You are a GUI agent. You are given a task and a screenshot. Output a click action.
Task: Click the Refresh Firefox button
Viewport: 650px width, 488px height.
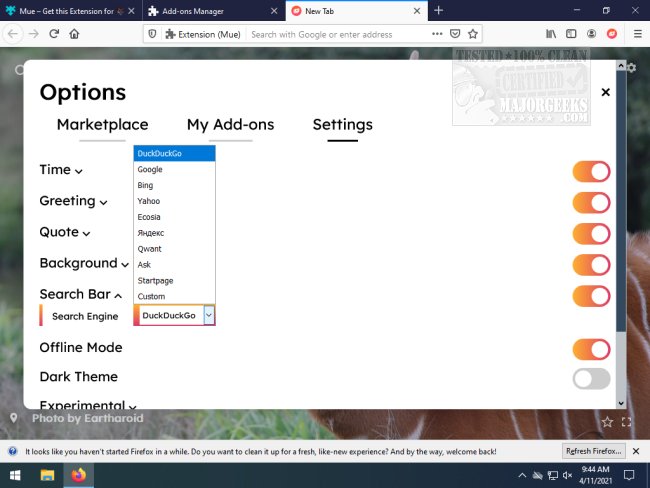pos(593,451)
